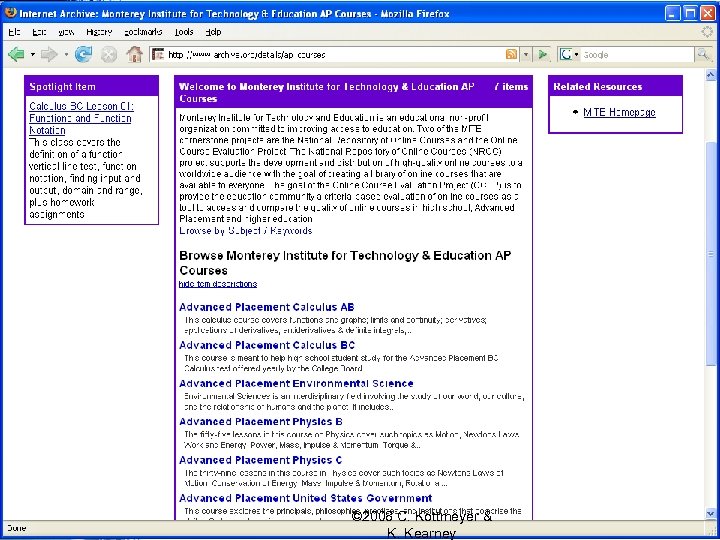Open Advanced Placement United States Government
Image resolution: width=720 pixels, height=540 pixels.
click(x=306, y=498)
